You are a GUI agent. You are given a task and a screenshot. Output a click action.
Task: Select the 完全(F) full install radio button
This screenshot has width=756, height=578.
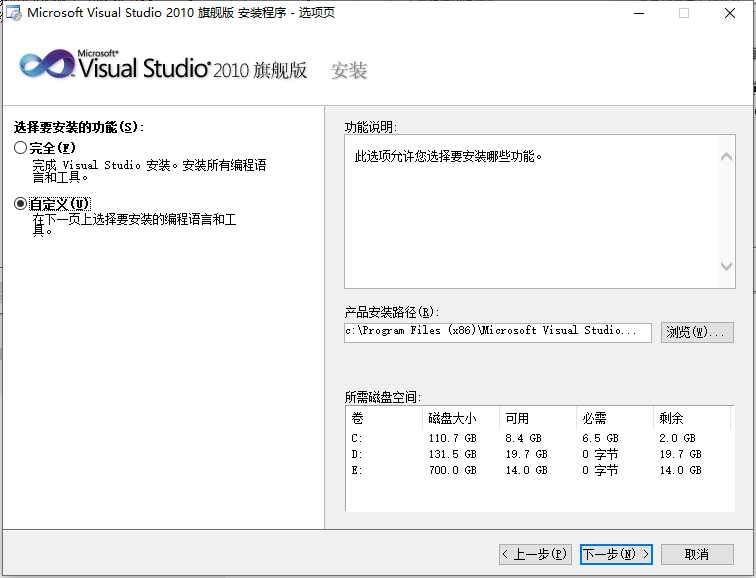20,148
